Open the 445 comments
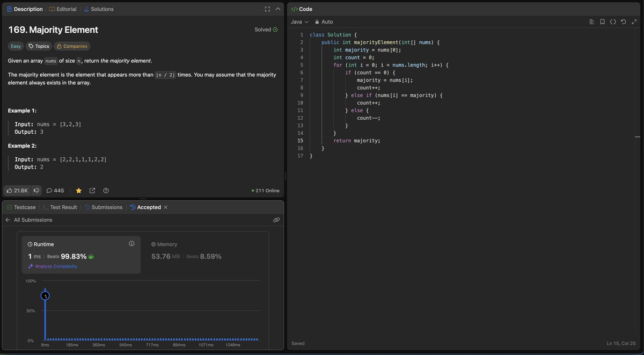Viewport: 644px width, 355px height. (x=55, y=191)
